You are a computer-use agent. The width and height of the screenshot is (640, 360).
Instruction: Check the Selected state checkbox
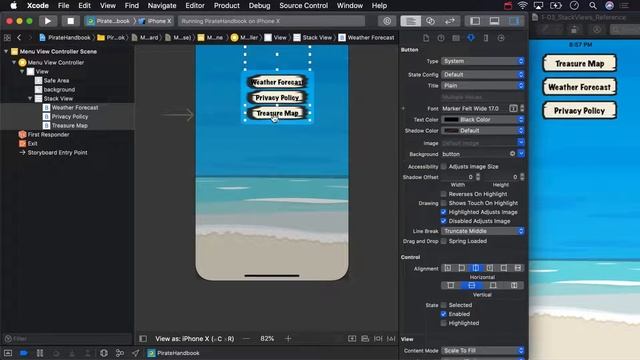coord(444,305)
